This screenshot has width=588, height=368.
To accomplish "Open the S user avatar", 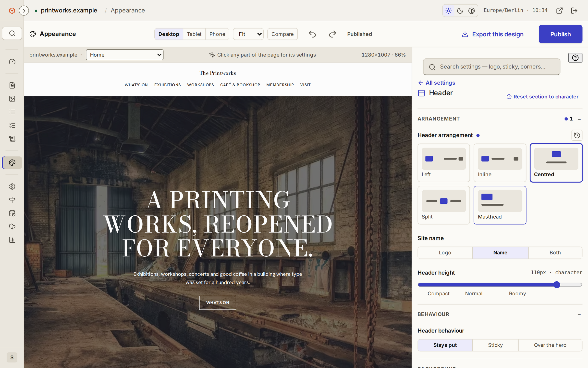I will [12, 357].
